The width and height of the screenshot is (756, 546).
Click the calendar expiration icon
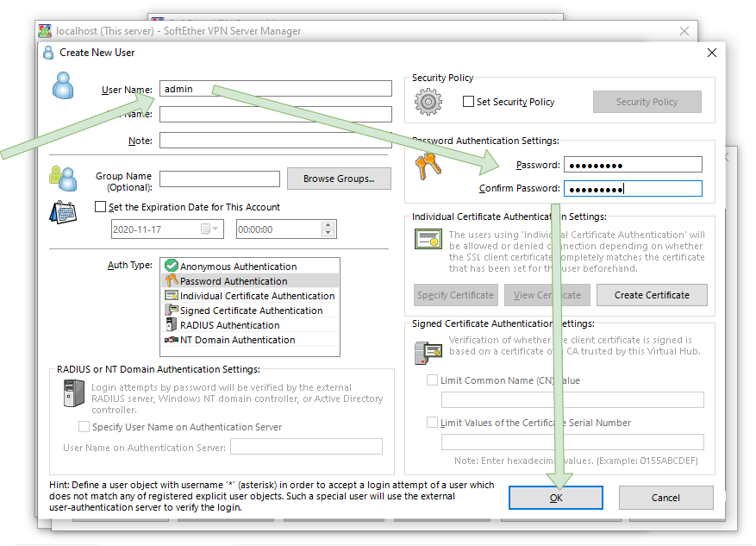[x=63, y=212]
